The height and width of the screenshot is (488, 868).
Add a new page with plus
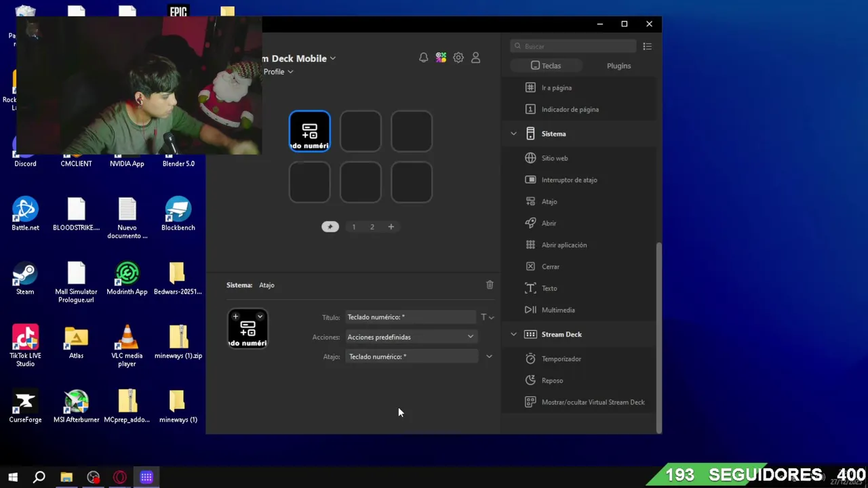pos(391,226)
